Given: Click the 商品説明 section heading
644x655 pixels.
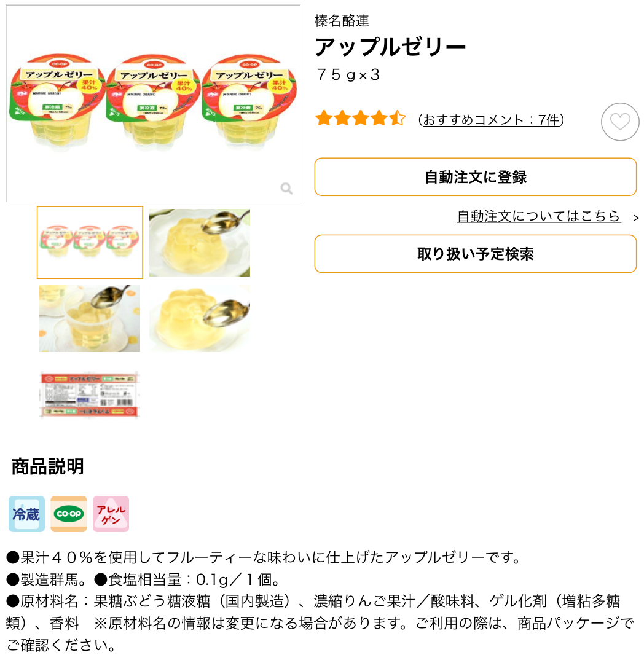Looking at the screenshot, I should click(47, 466).
